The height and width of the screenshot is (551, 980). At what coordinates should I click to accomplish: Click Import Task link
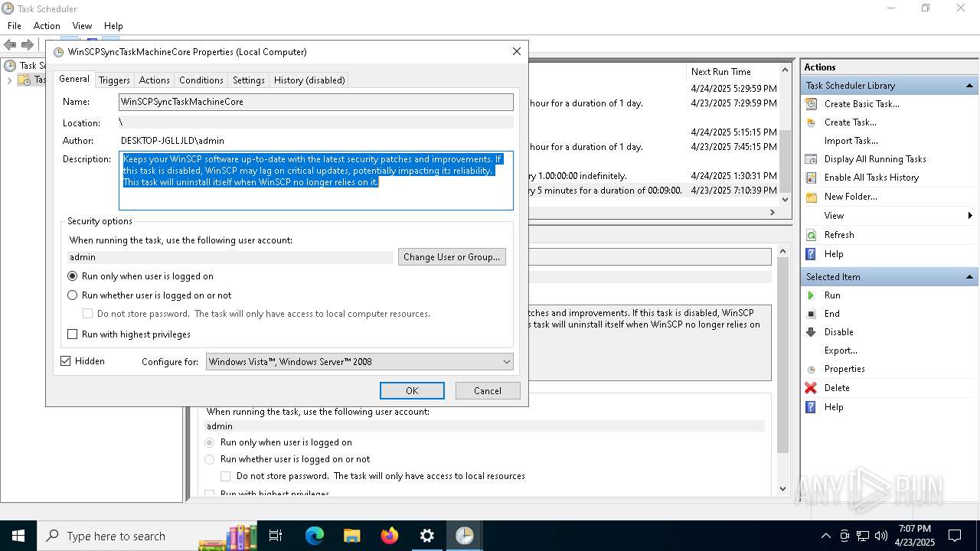coord(851,141)
